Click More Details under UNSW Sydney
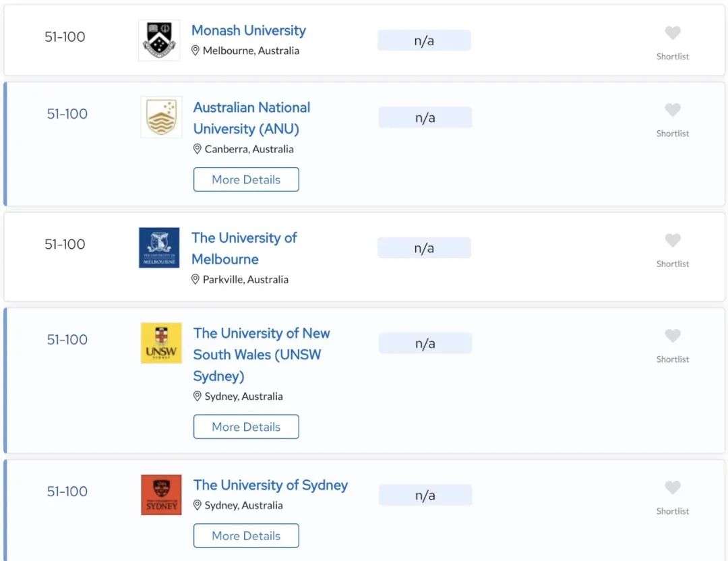Screen dimensions: 728x561 coord(246,427)
